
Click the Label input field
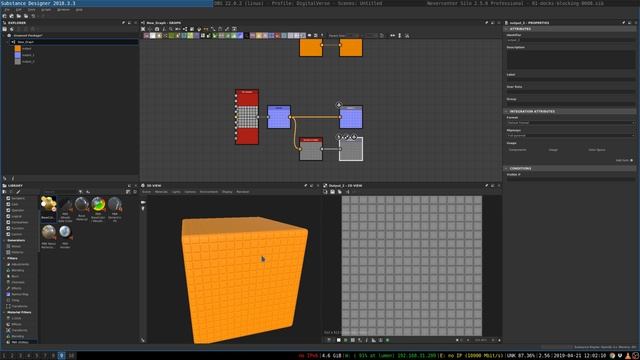tap(571, 79)
